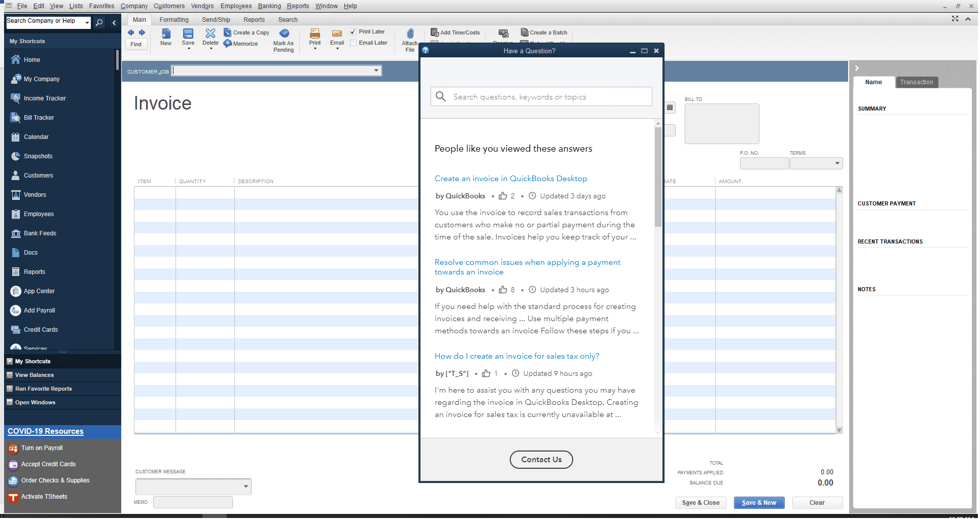Expand the TERMS dropdown
The width and height of the screenshot is (980, 519).
(x=837, y=163)
